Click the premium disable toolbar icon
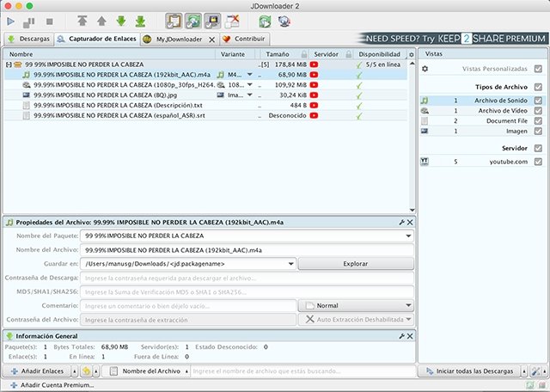This screenshot has width=550, height=392. [x=232, y=21]
